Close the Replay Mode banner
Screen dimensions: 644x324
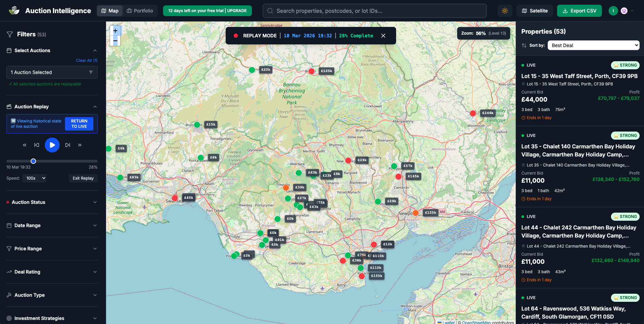click(x=383, y=36)
